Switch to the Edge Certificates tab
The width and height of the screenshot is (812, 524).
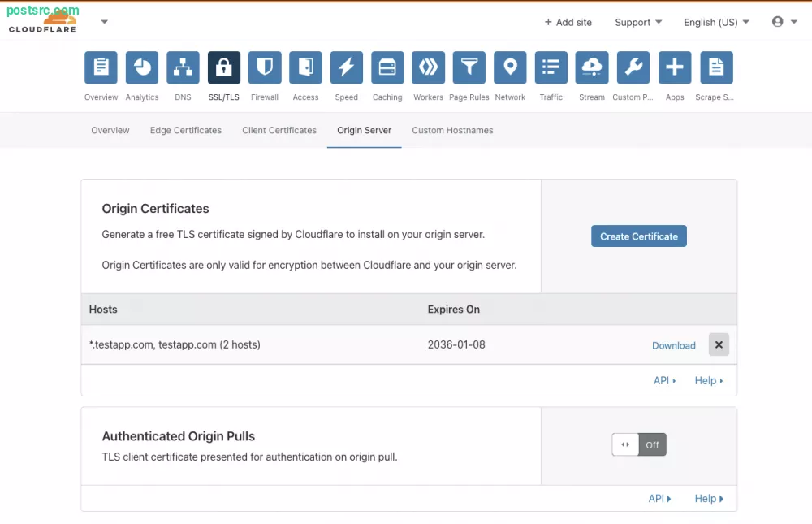point(185,130)
